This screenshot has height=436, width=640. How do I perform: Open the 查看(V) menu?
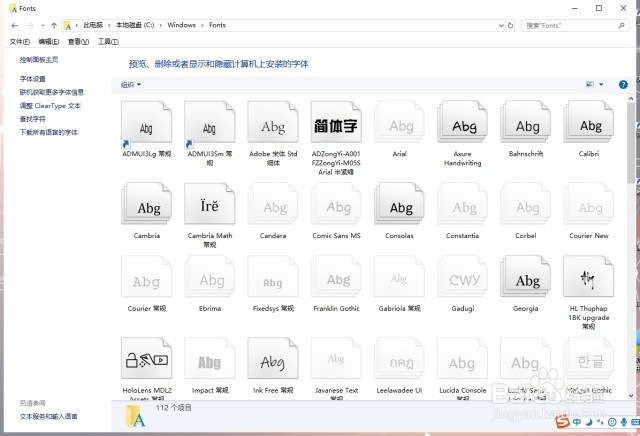tap(78, 42)
